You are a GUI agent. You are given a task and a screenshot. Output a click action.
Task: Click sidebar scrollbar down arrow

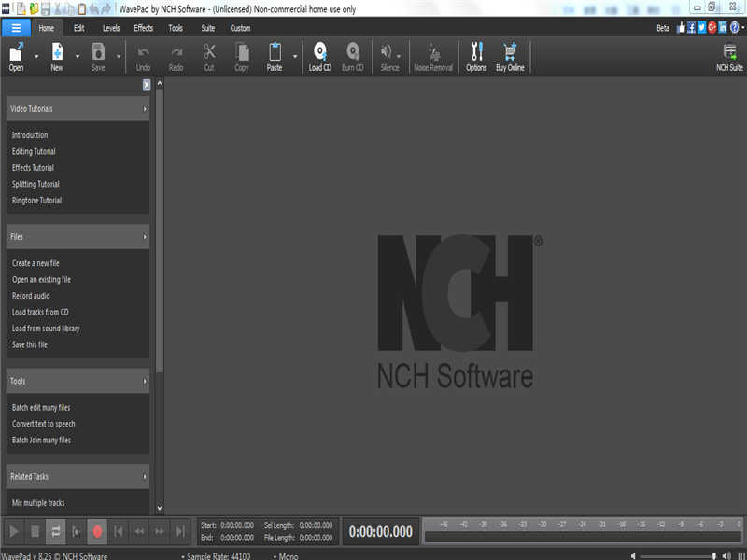(x=160, y=508)
